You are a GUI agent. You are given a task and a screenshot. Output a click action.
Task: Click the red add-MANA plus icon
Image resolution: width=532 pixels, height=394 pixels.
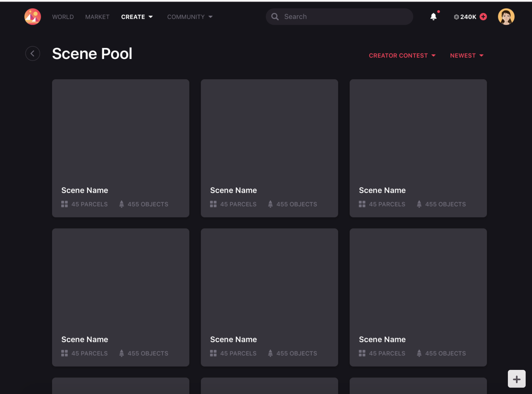pyautogui.click(x=483, y=17)
